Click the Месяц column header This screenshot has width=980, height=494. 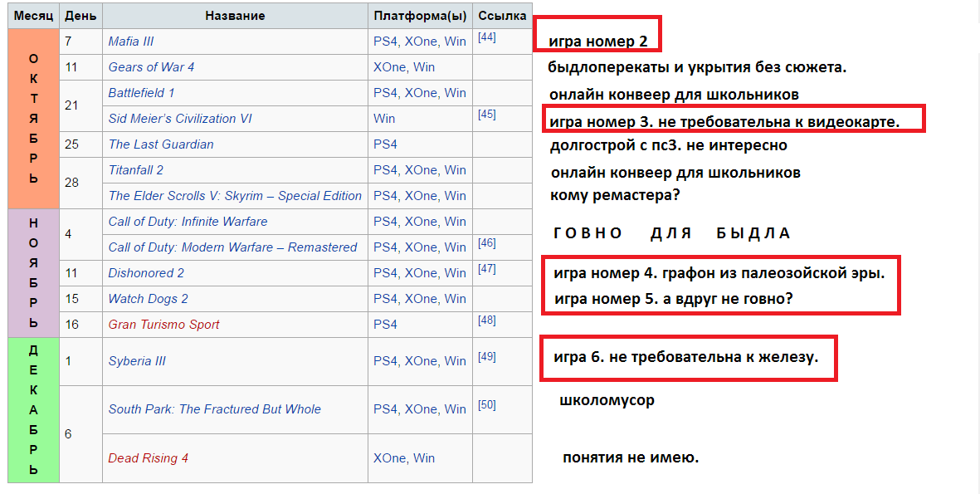click(x=34, y=16)
